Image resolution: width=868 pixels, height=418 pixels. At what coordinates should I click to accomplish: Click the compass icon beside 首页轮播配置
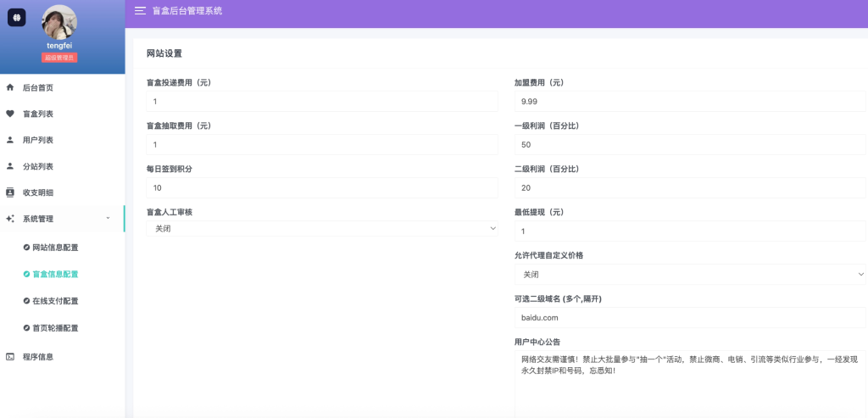pos(26,328)
